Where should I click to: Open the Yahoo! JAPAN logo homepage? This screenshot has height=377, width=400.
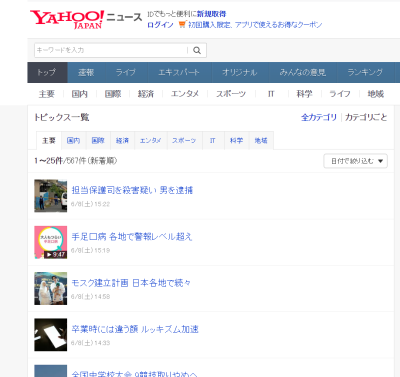point(67,19)
